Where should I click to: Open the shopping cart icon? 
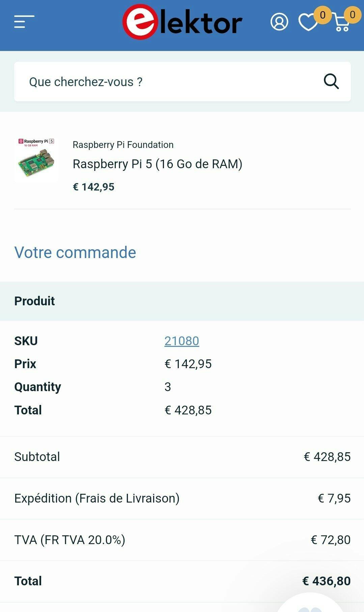click(341, 24)
